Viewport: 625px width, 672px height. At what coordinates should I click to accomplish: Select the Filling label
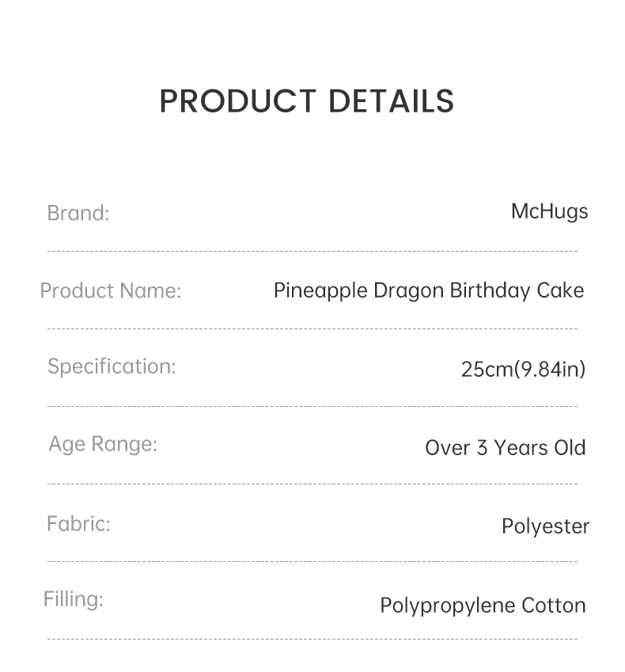pos(74,599)
